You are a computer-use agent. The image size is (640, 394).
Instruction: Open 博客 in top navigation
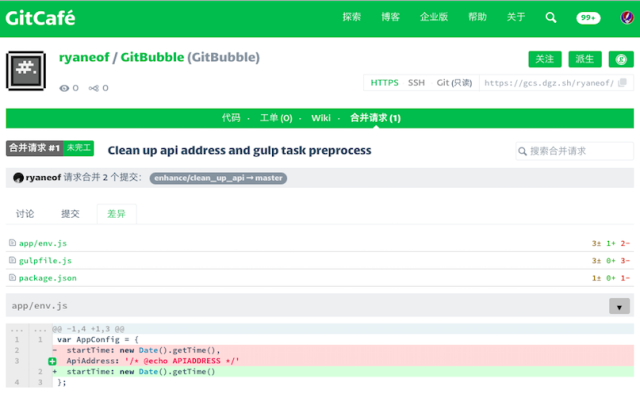tap(390, 17)
